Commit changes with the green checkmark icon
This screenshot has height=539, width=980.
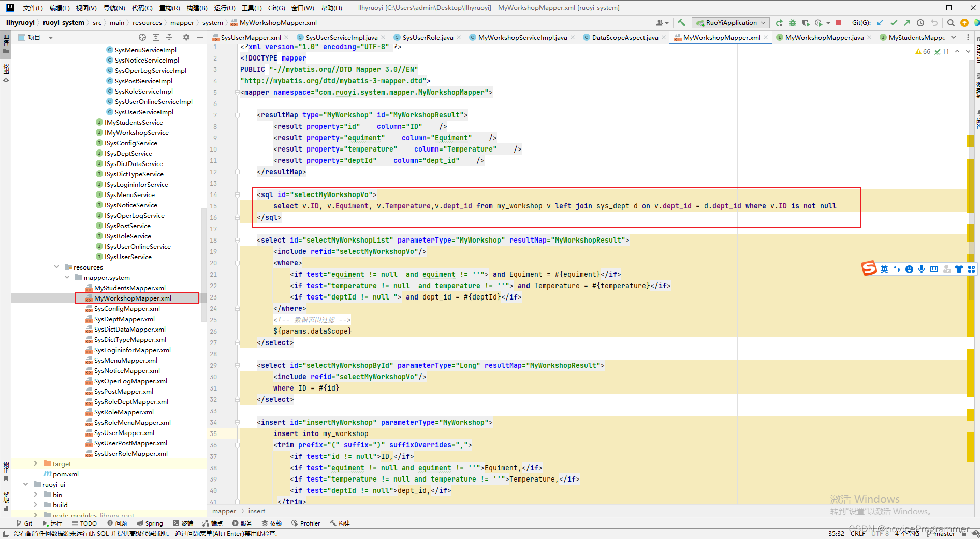pyautogui.click(x=894, y=23)
